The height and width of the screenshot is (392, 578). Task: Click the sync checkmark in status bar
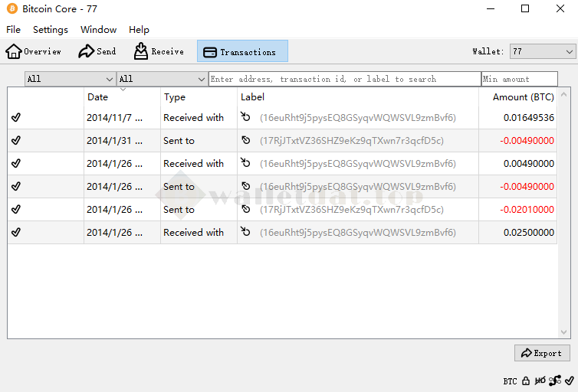pos(568,381)
